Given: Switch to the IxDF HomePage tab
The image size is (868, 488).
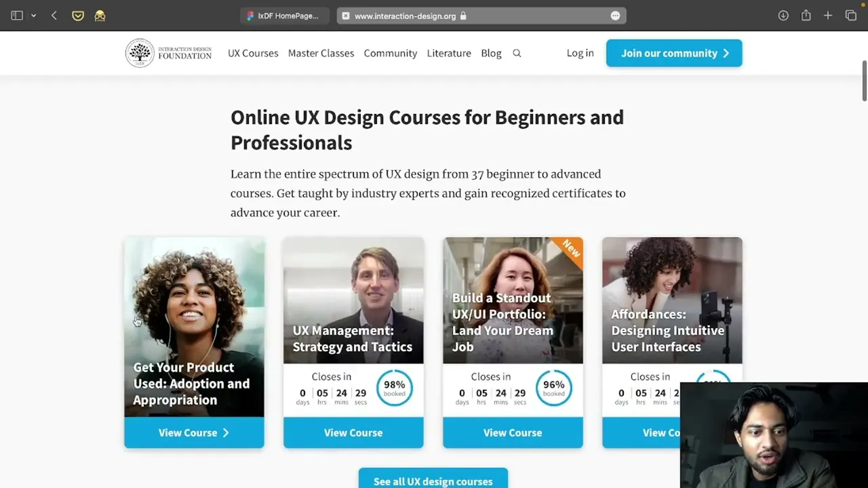Looking at the screenshot, I should pos(285,16).
